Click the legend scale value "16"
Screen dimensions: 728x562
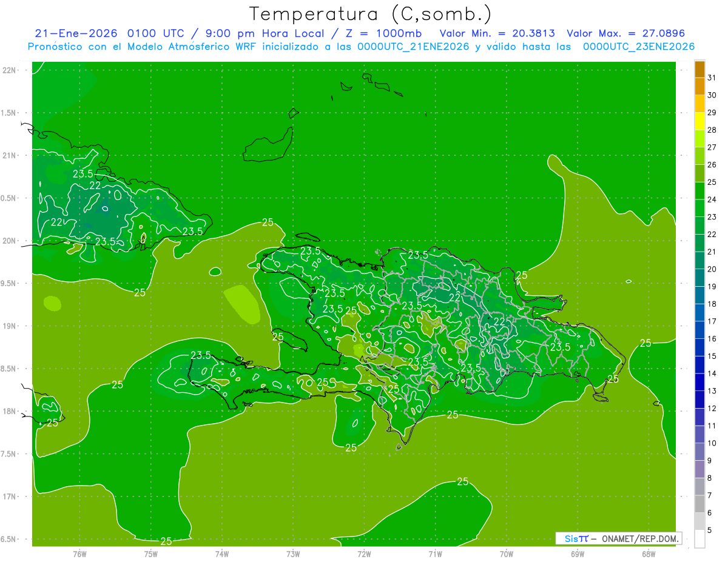coord(712,339)
